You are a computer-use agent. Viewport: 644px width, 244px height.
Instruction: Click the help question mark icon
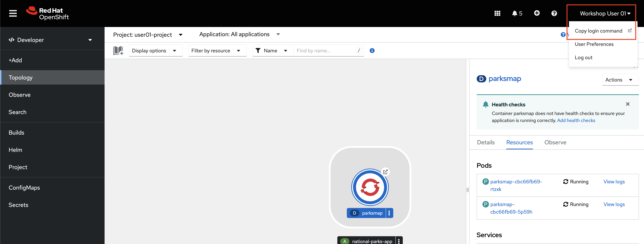555,13
